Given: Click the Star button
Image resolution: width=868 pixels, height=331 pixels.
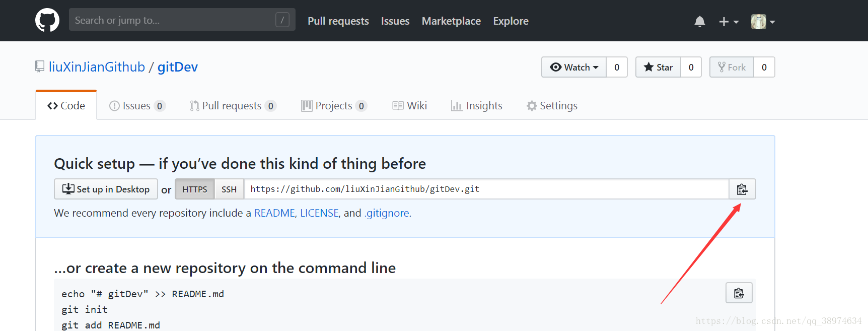Looking at the screenshot, I should [x=658, y=68].
